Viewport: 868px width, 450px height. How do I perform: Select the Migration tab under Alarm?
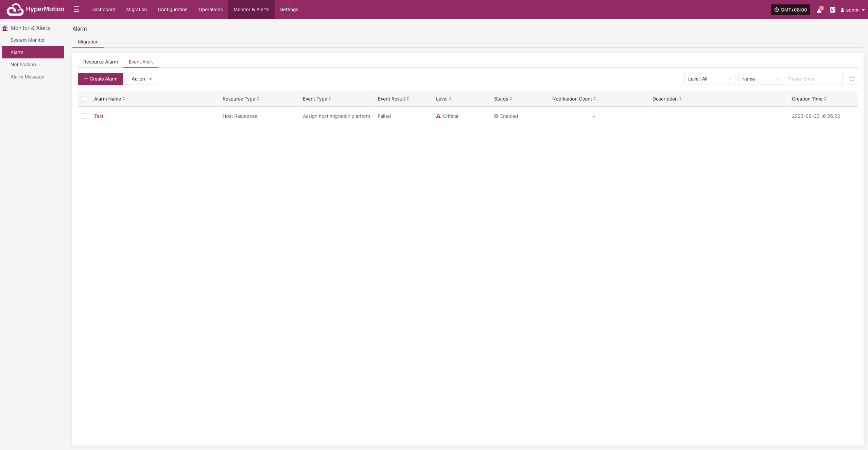click(88, 42)
